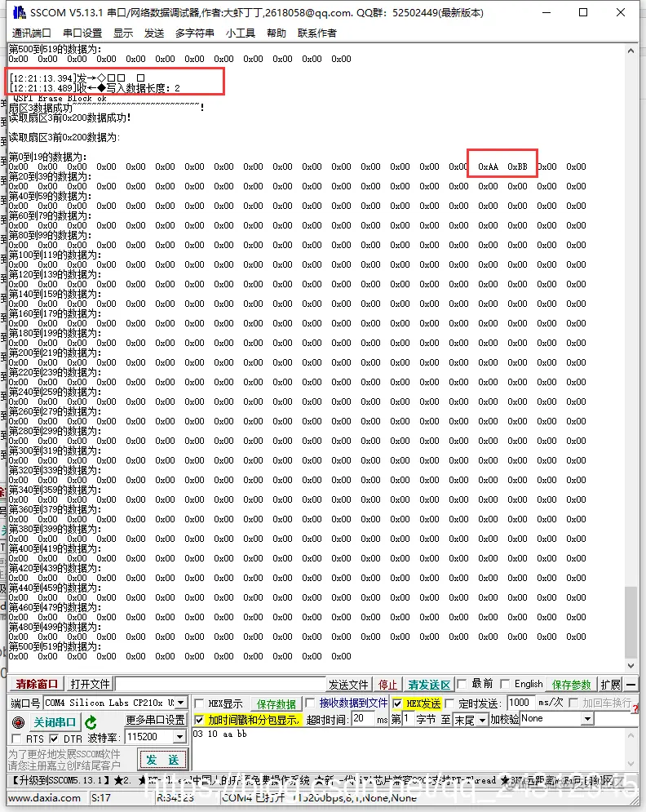Toggle the 接收数据到文件 checkbox

coord(310,703)
